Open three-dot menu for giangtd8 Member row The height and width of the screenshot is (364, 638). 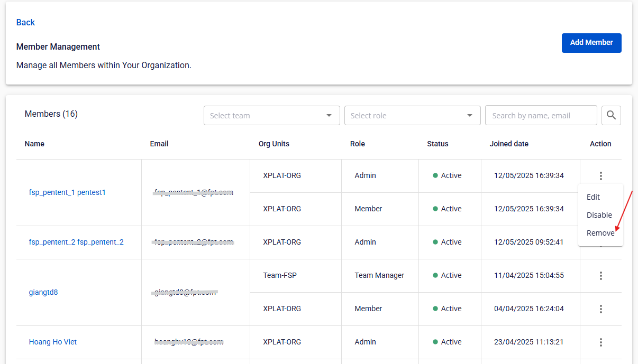pos(601,309)
